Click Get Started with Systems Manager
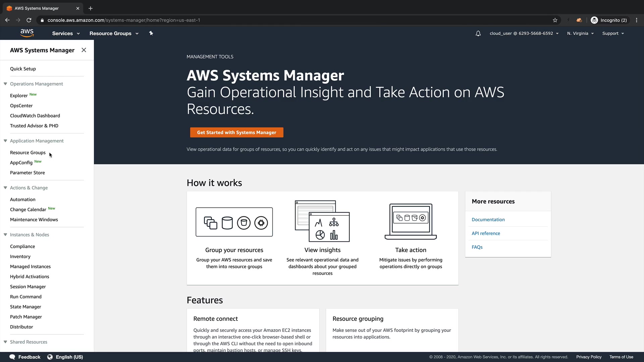This screenshot has height=362, width=644. click(x=236, y=132)
